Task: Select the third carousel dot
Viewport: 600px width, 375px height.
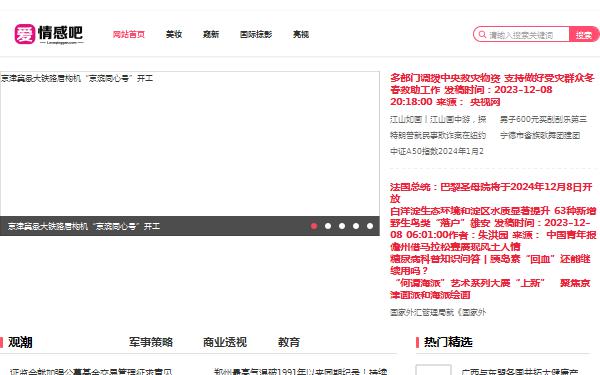Action: (342, 226)
